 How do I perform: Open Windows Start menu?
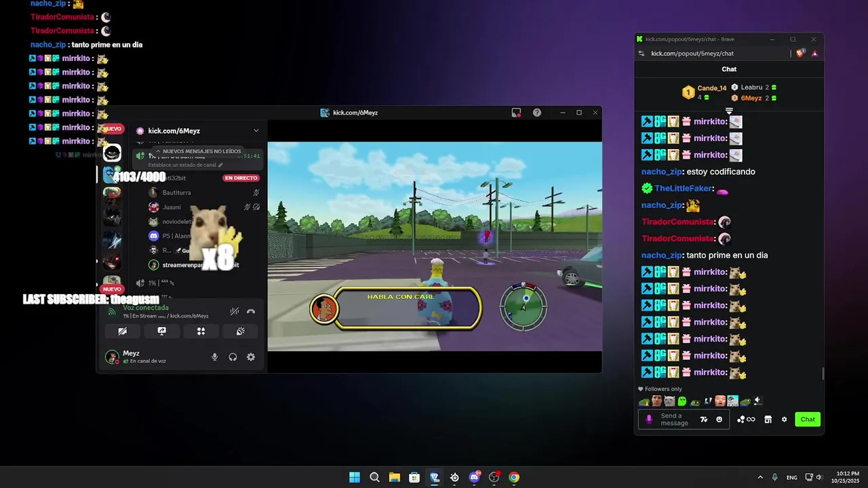355,477
